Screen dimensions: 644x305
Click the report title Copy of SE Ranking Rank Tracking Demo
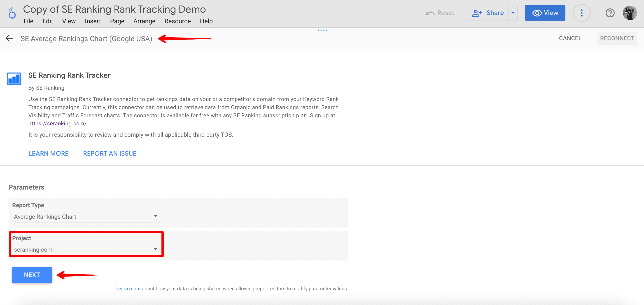tap(114, 9)
